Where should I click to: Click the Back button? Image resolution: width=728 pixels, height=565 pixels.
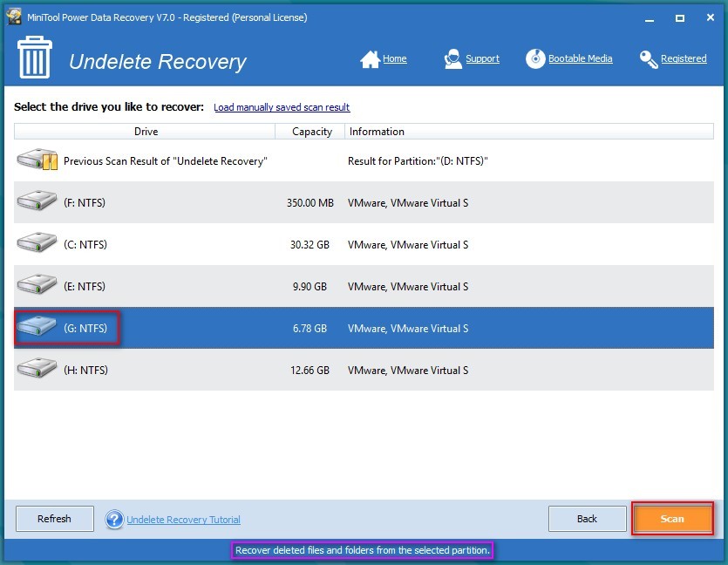(x=588, y=519)
